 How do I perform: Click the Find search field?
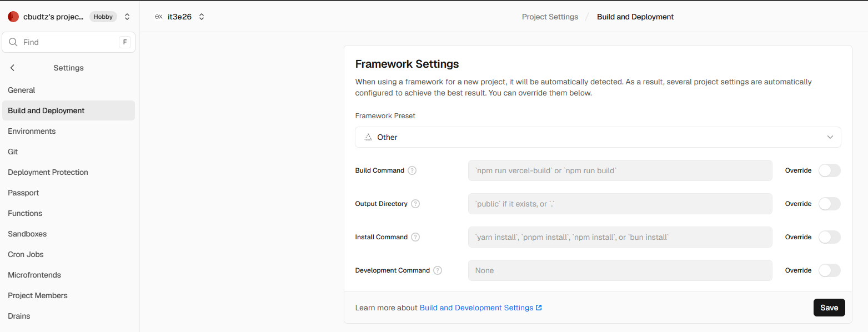coord(69,42)
